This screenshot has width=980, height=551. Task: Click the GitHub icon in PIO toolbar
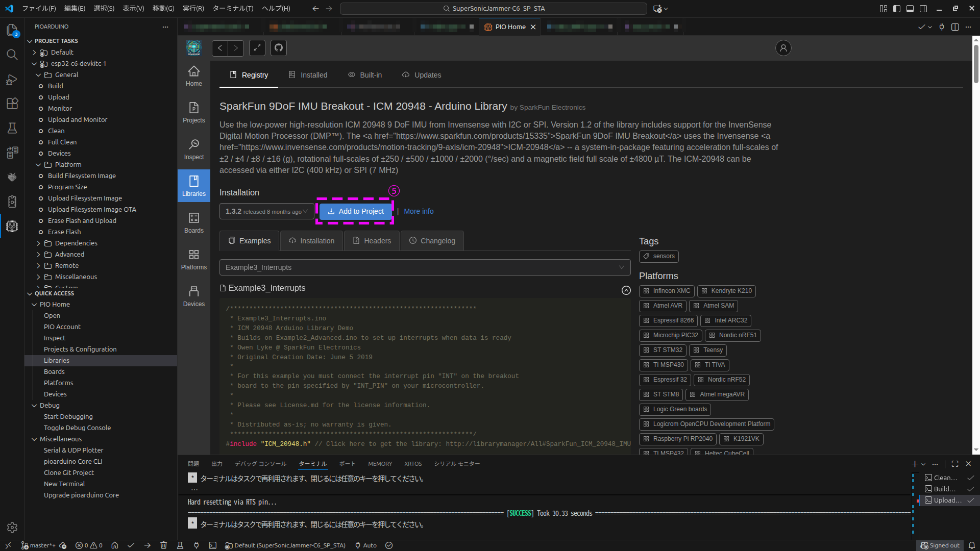coord(278,48)
